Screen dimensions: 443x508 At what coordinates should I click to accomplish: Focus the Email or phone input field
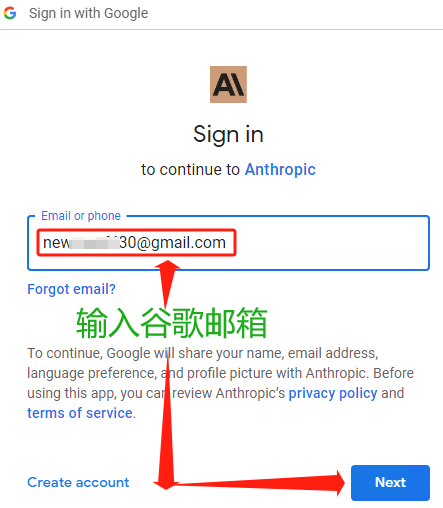228,243
